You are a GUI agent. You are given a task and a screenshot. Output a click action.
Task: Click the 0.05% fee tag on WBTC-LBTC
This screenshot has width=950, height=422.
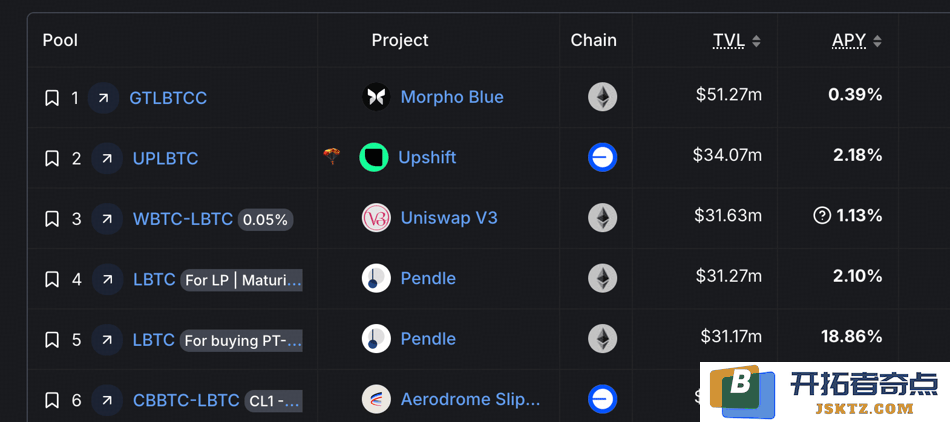point(265,220)
